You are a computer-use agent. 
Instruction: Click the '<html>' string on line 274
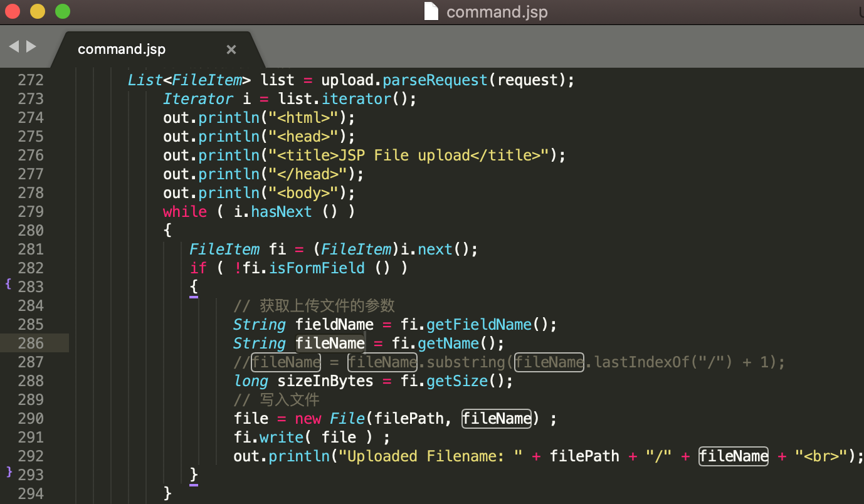pyautogui.click(x=303, y=118)
